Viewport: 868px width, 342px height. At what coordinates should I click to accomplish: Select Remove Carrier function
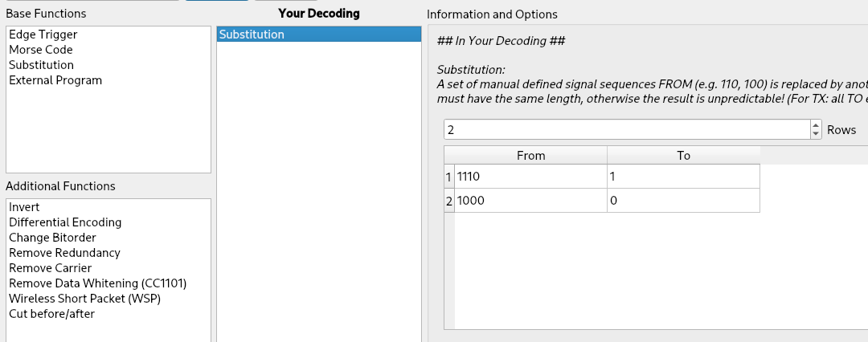tap(50, 268)
